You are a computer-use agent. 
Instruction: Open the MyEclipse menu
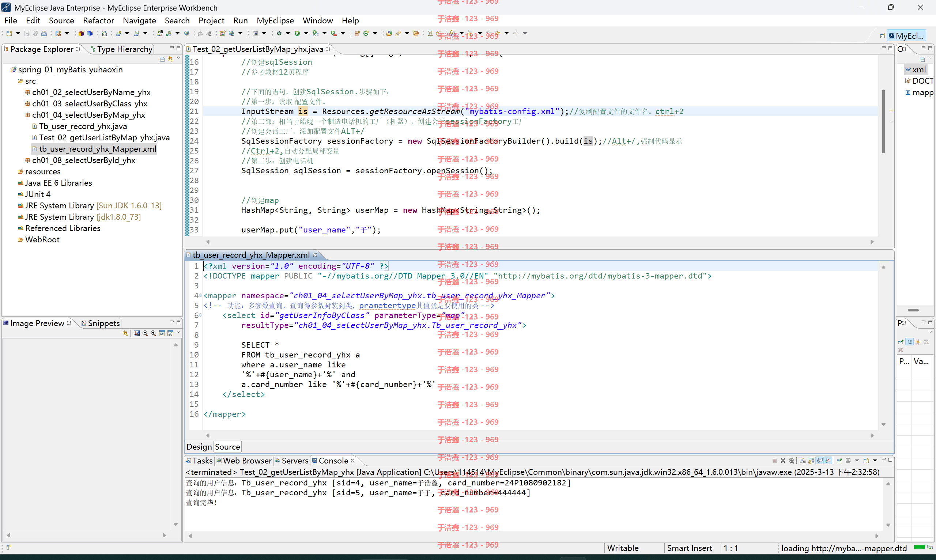click(275, 20)
